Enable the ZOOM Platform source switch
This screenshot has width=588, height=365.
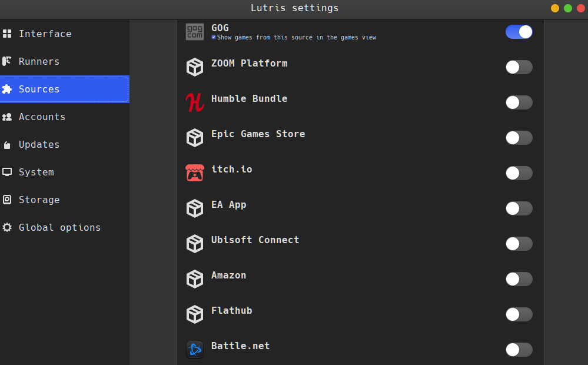[519, 67]
